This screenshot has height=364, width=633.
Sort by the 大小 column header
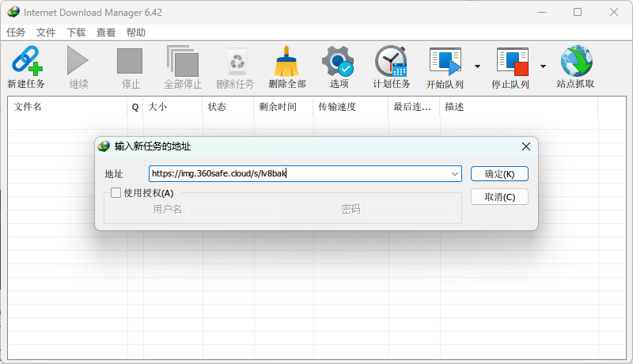point(172,107)
